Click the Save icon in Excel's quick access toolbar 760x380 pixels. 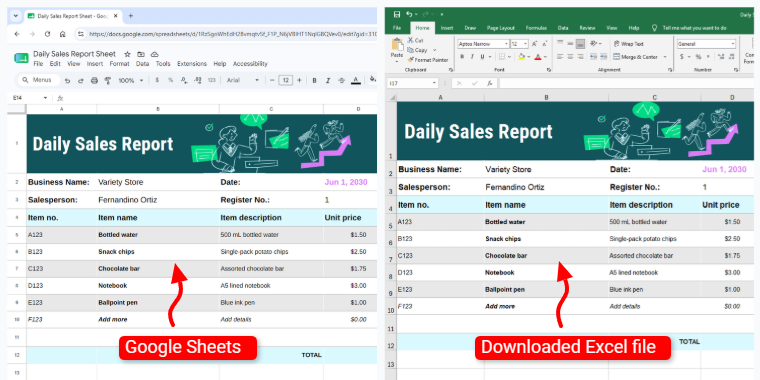[x=397, y=14]
